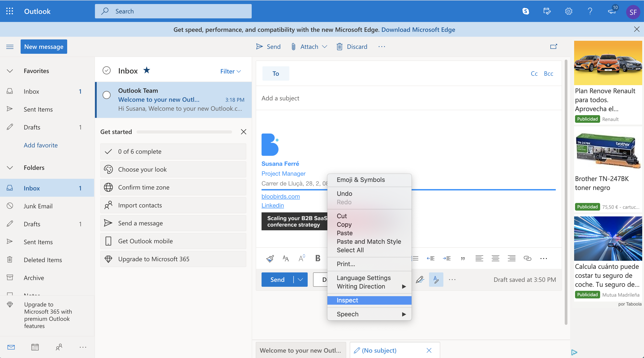Decrease indent in formatting toolbar
Viewport: 644px width, 358px height.
pos(431,258)
